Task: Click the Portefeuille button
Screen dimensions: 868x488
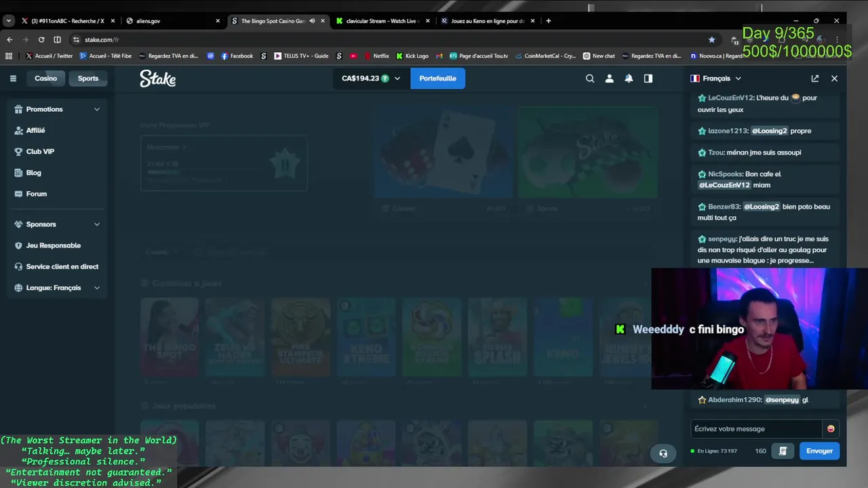Action: [x=437, y=79]
